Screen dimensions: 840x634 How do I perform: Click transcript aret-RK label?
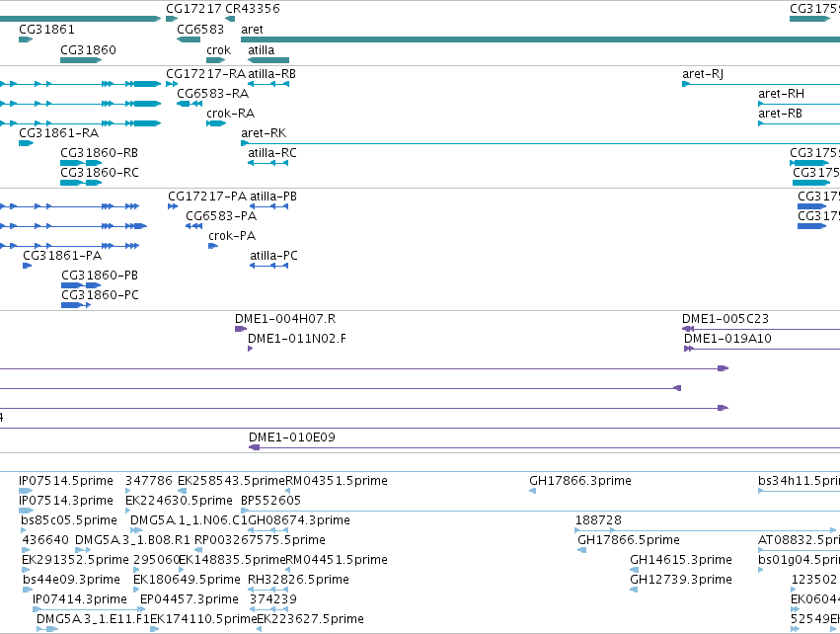click(x=264, y=133)
